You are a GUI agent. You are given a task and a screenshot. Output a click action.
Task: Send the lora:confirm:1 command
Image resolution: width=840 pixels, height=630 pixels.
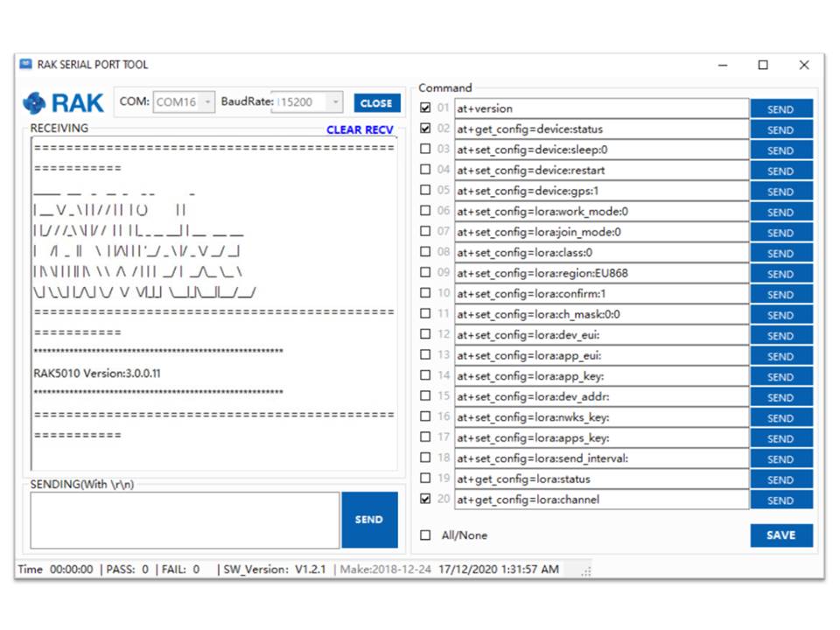click(781, 294)
